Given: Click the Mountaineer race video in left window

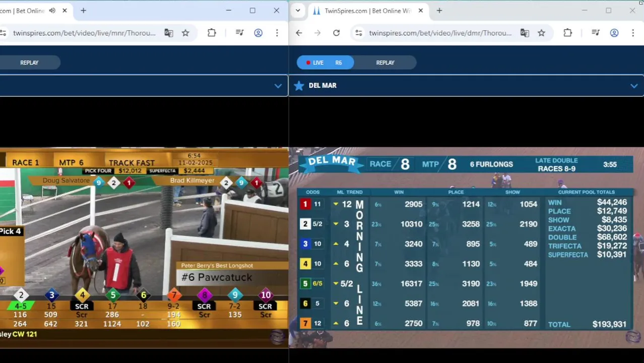Looking at the screenshot, I should click(144, 248).
